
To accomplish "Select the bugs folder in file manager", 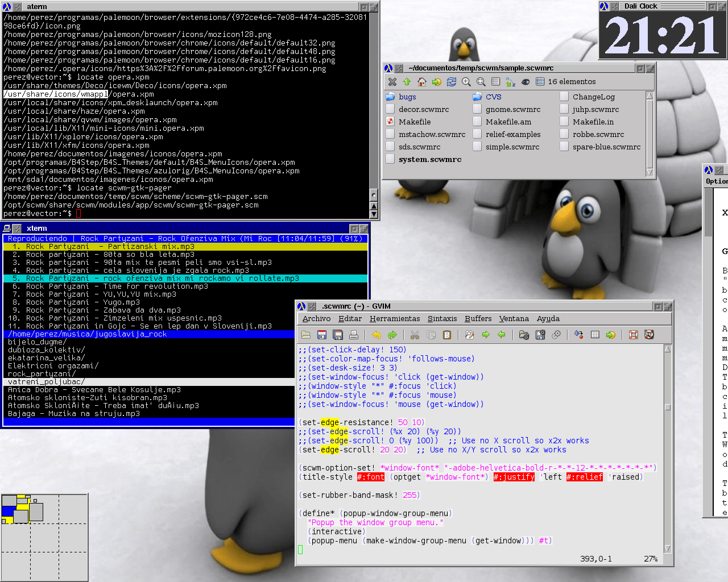I will coord(401,97).
